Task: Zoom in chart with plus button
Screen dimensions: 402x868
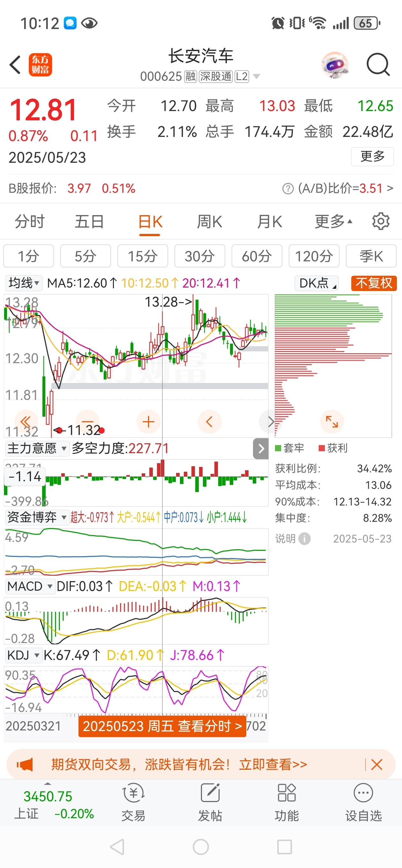Action: tap(148, 422)
